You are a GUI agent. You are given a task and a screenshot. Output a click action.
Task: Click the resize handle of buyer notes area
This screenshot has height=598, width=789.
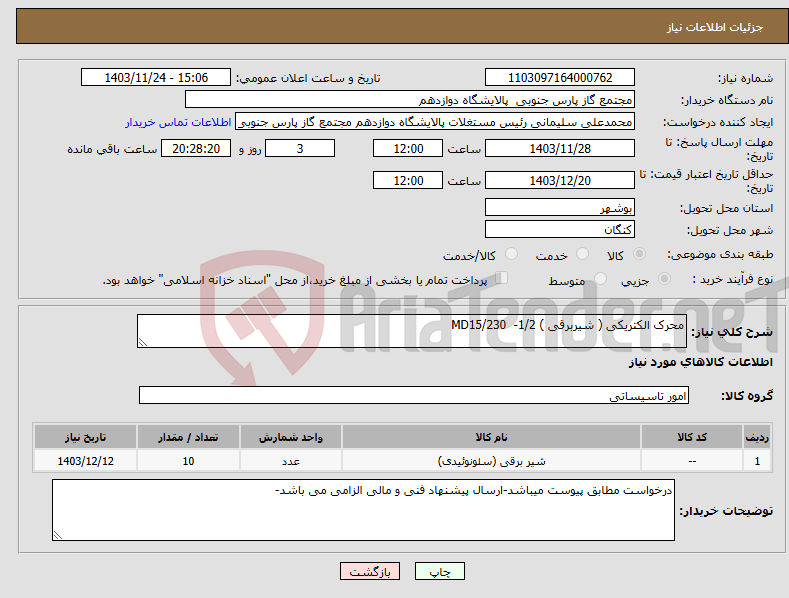coord(58,535)
